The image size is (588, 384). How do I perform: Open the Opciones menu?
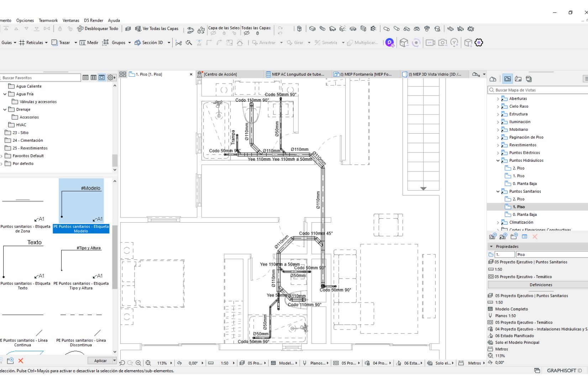pos(25,20)
